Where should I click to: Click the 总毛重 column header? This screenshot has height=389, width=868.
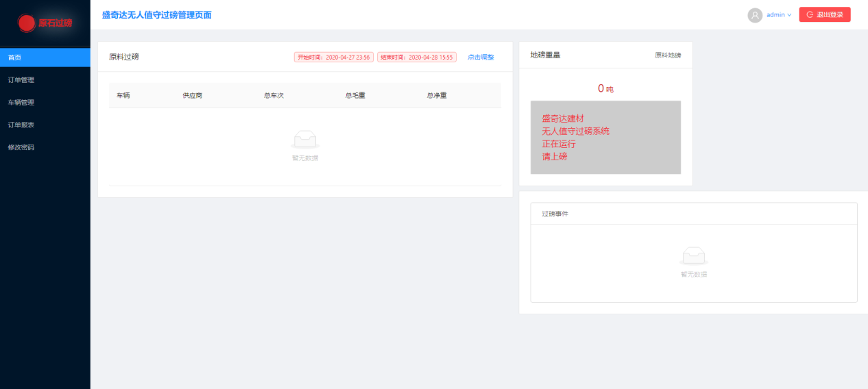tap(355, 95)
